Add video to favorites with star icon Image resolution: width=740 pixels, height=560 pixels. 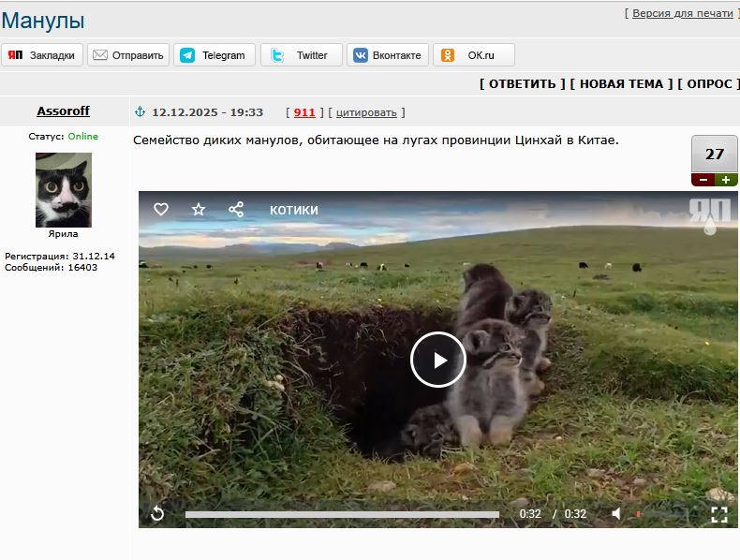click(x=199, y=209)
